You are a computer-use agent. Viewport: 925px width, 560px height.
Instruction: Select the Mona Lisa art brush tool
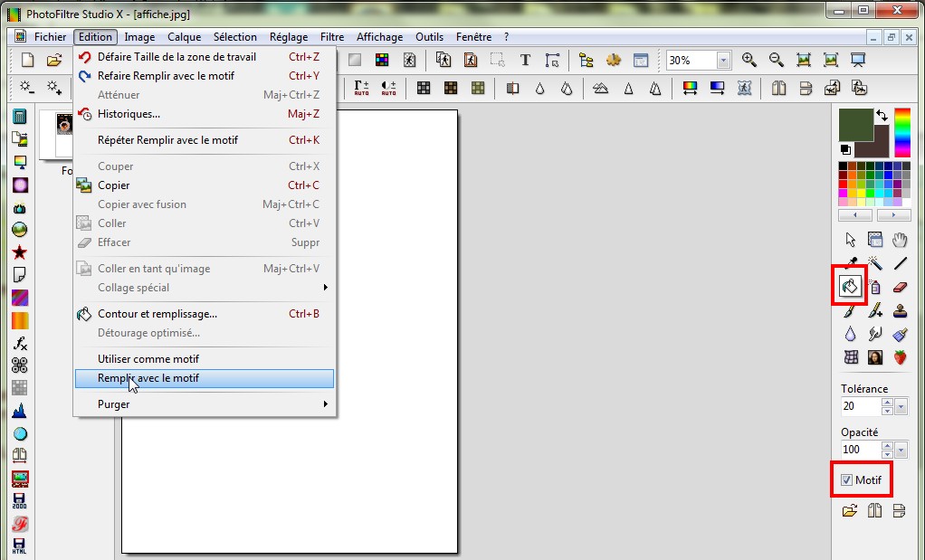tap(875, 357)
